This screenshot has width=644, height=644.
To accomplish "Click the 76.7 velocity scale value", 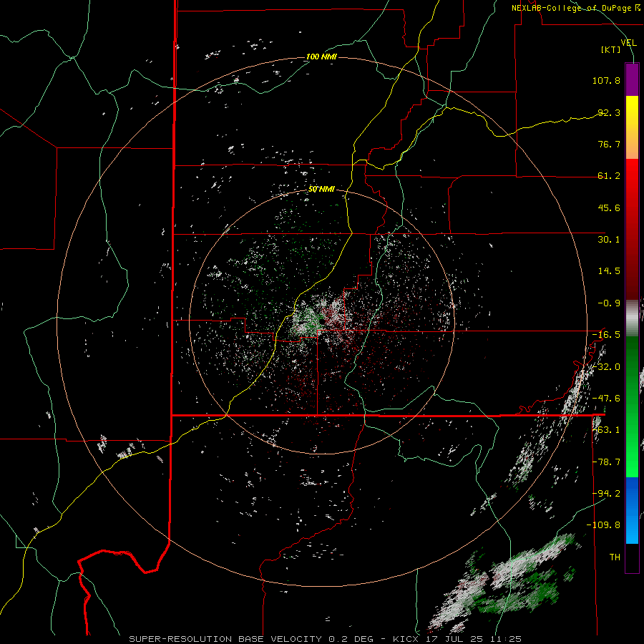I will [x=609, y=144].
